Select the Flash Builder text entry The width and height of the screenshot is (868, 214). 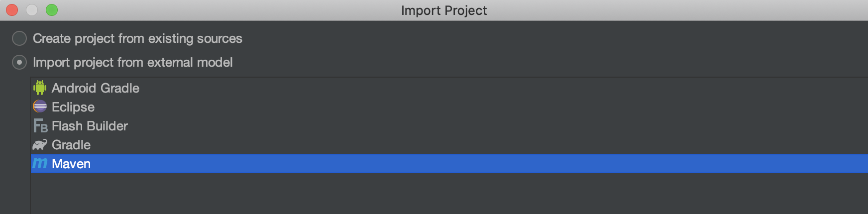[x=90, y=126]
